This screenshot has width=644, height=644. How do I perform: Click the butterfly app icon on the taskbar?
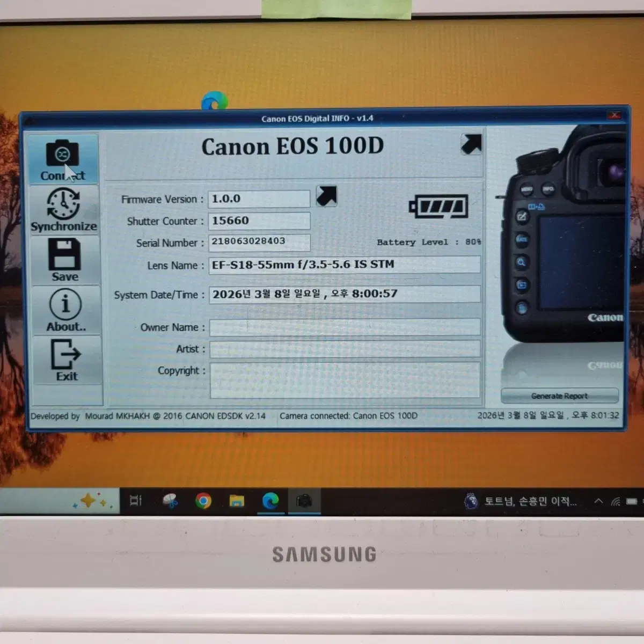(170, 501)
